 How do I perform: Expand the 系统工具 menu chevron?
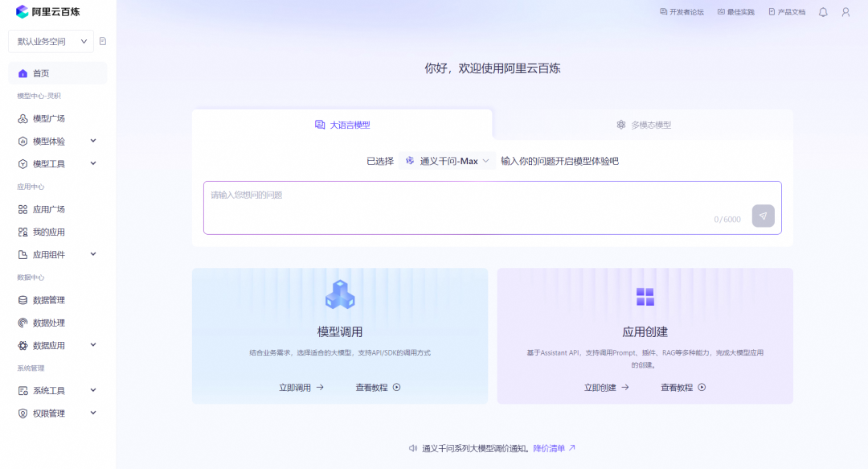point(93,390)
